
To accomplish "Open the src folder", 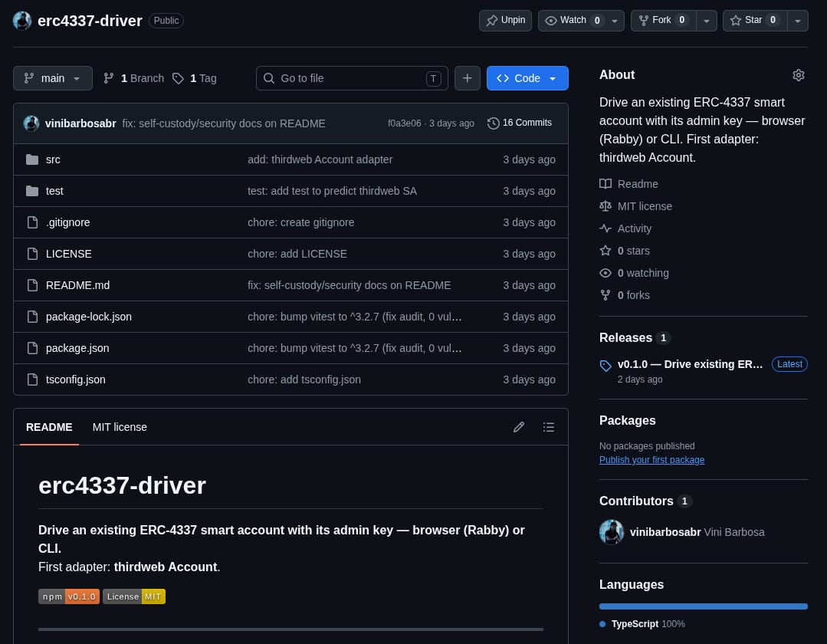I will (x=53, y=159).
